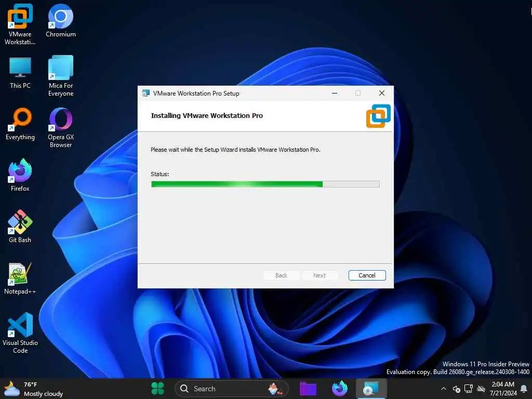
Task: Open the weather widget showing 76°F
Action: [x=33, y=389]
